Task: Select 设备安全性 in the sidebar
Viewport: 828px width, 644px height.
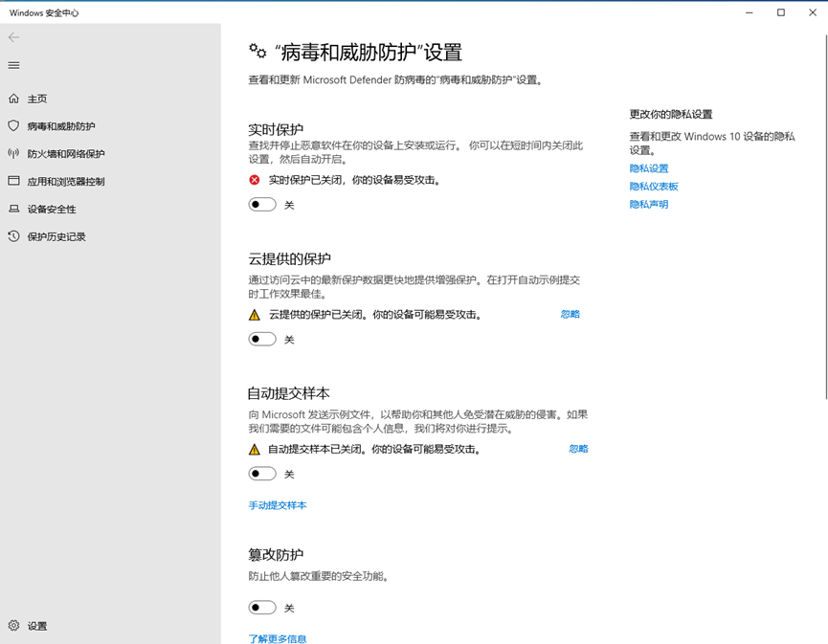Action: 110,209
